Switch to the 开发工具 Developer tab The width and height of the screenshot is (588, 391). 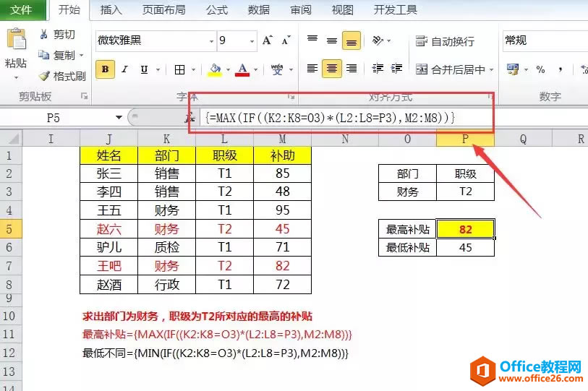[395, 9]
